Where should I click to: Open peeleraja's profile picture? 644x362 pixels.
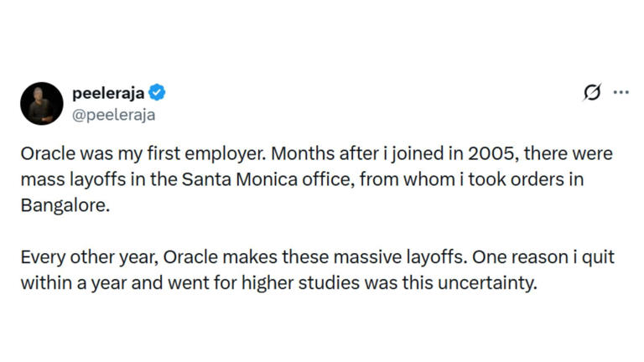point(42,104)
